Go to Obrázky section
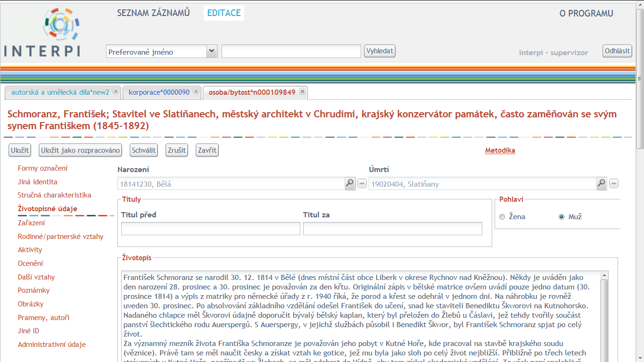Image resolution: width=644 pixels, height=362 pixels. click(31, 304)
